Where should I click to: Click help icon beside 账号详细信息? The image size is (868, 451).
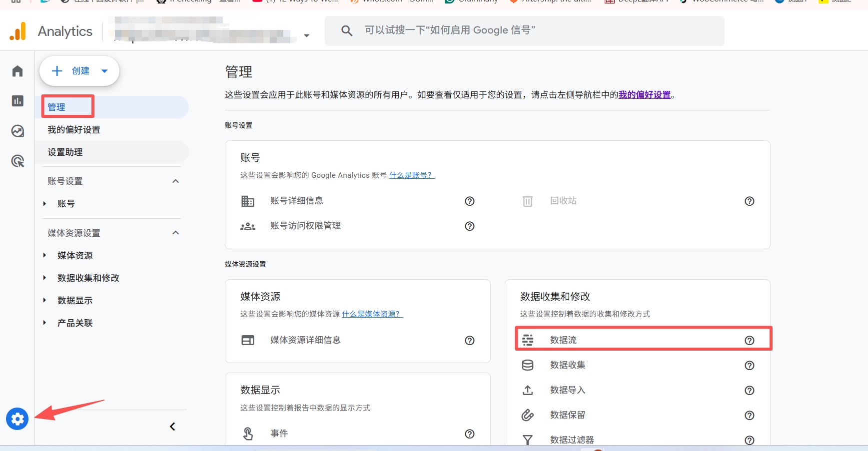pyautogui.click(x=469, y=201)
